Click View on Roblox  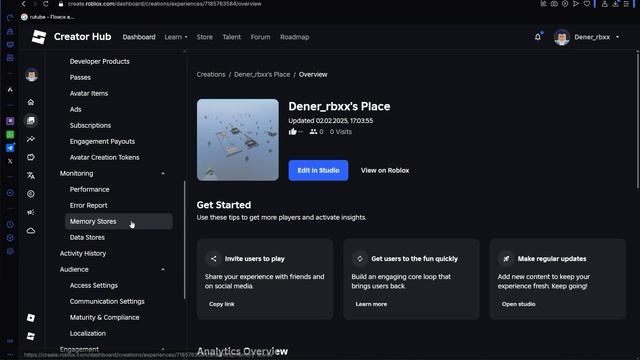pos(385,170)
